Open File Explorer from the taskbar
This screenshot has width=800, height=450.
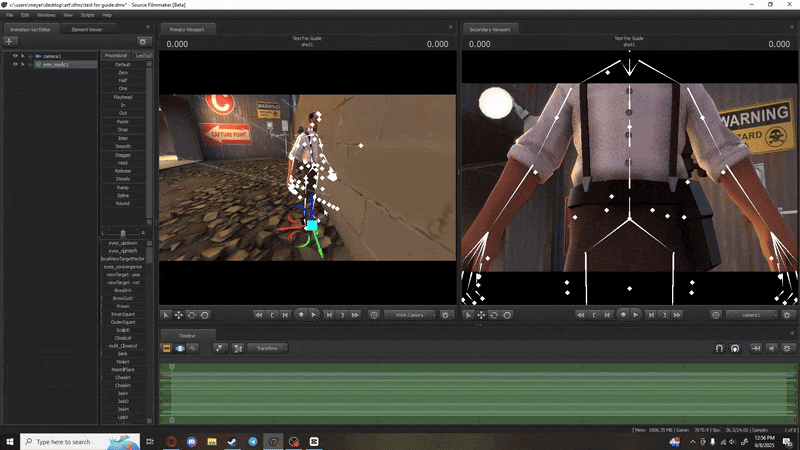(x=212, y=442)
